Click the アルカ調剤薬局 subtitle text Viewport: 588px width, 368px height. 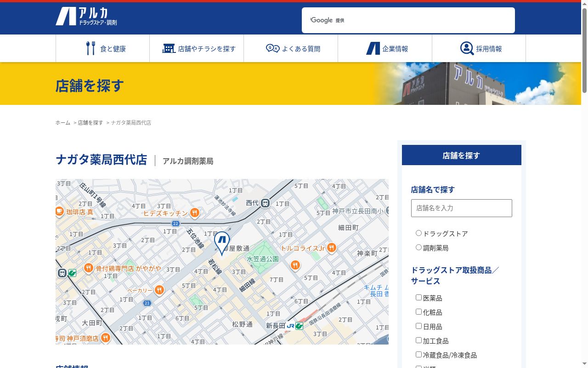(188, 161)
